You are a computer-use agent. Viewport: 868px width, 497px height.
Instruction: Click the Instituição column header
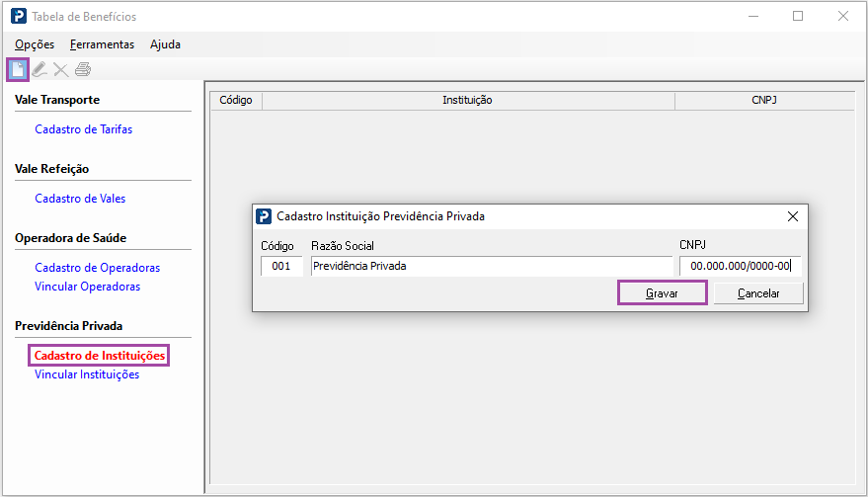468,100
